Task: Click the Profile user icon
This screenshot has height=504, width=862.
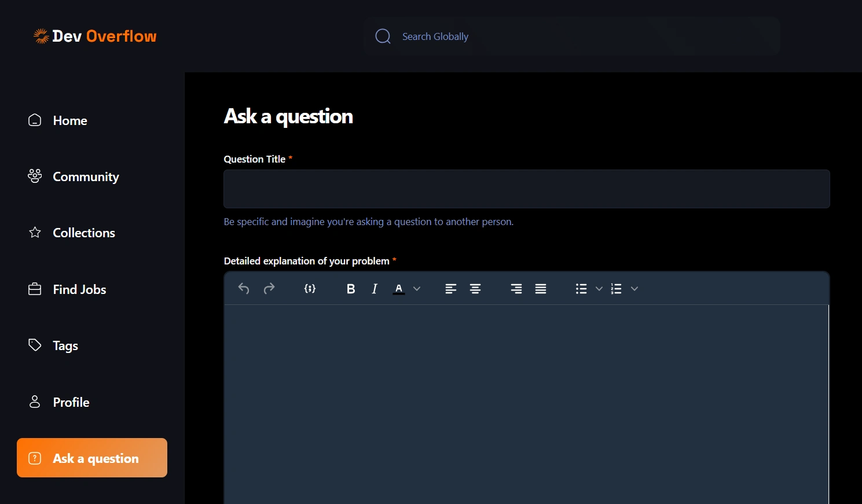Action: [x=35, y=402]
